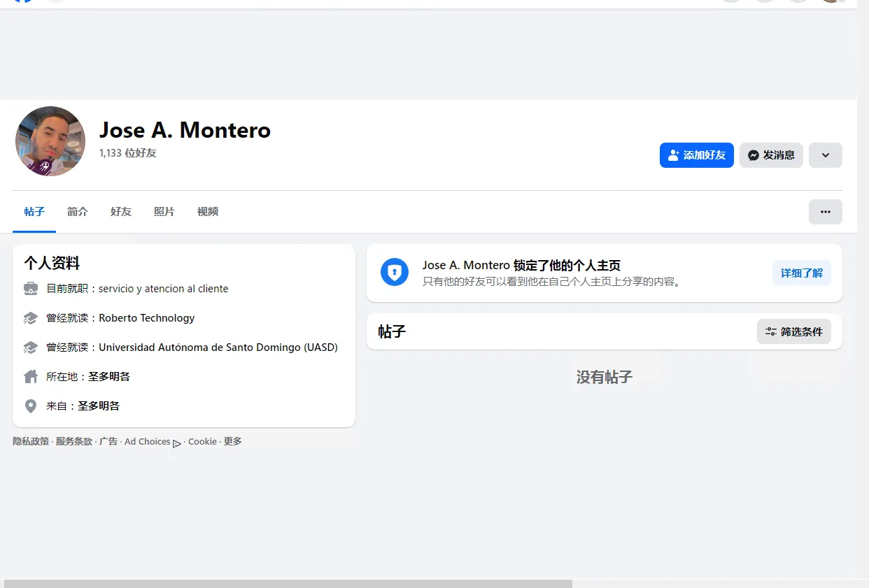Expand the 更多 link in the footer

232,441
